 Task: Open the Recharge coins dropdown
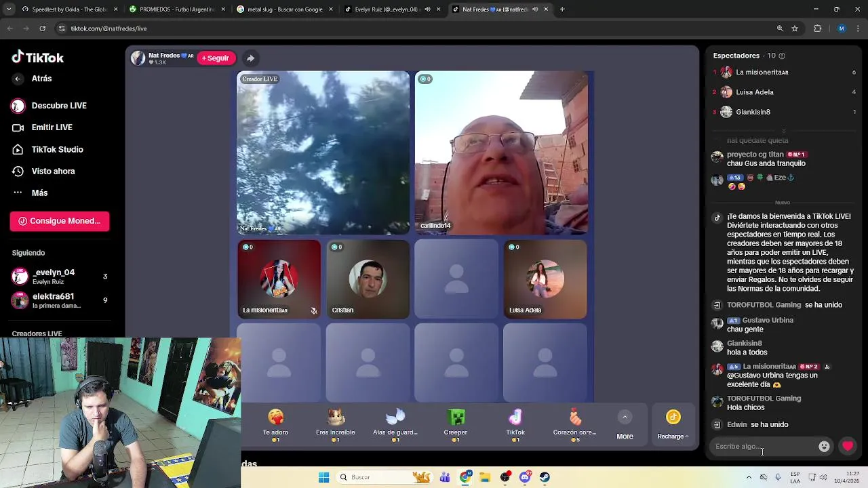(673, 425)
